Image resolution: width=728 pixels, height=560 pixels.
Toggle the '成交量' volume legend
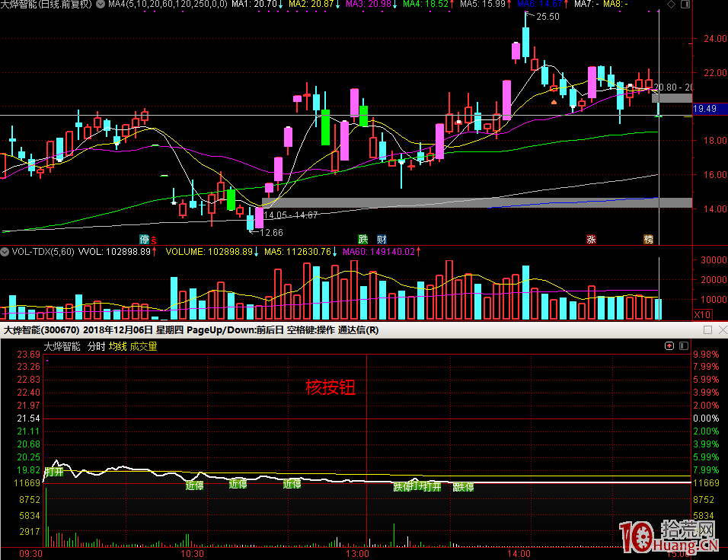point(143,346)
